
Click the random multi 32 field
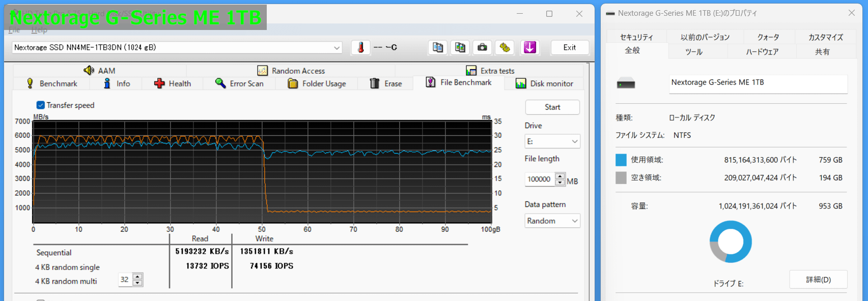(125, 280)
